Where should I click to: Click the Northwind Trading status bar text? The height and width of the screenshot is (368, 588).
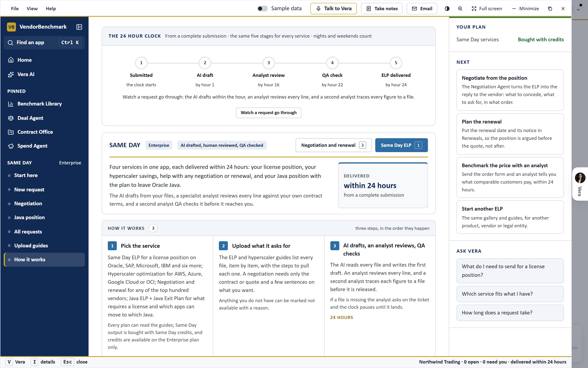[x=492, y=362]
